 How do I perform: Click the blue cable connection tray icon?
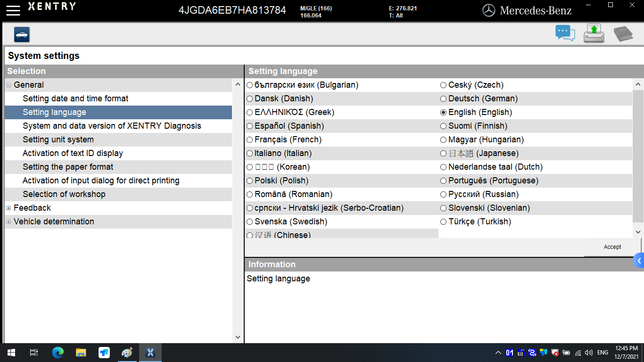(532, 353)
